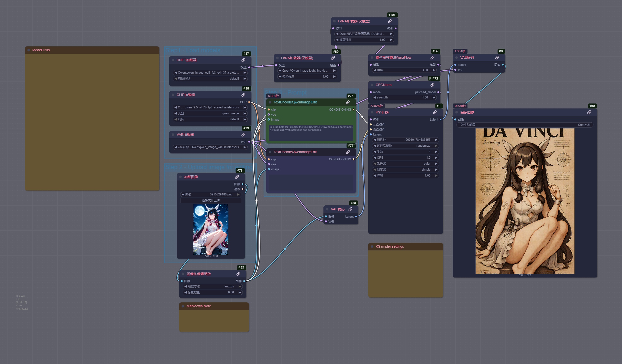622x364 pixels.
Task: Click link icon on CLIP加载器 node
Action: (x=243, y=95)
